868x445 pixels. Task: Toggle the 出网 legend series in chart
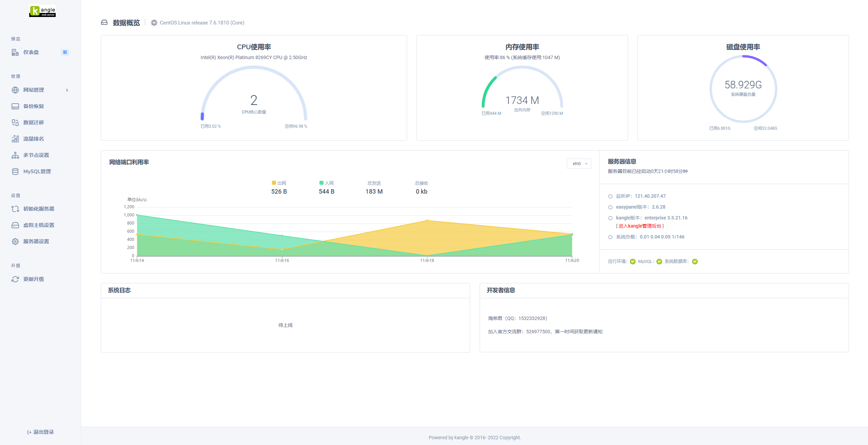tap(279, 183)
